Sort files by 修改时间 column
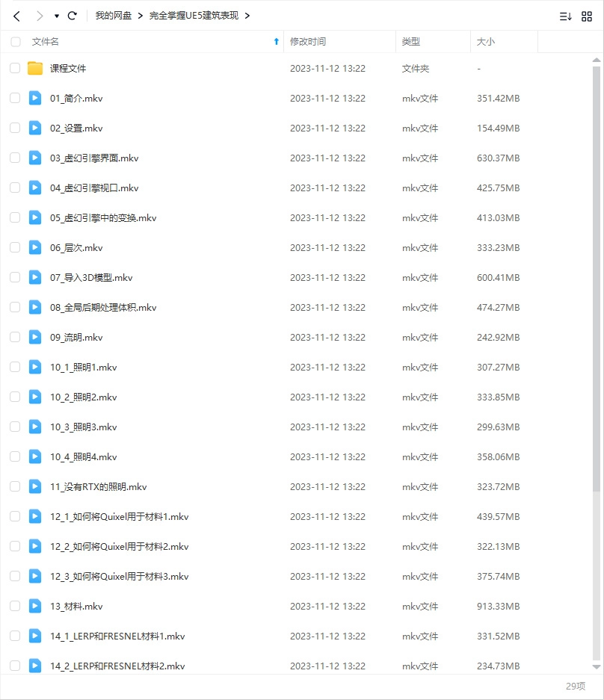Screen dimensions: 604x700 pyautogui.click(x=308, y=42)
